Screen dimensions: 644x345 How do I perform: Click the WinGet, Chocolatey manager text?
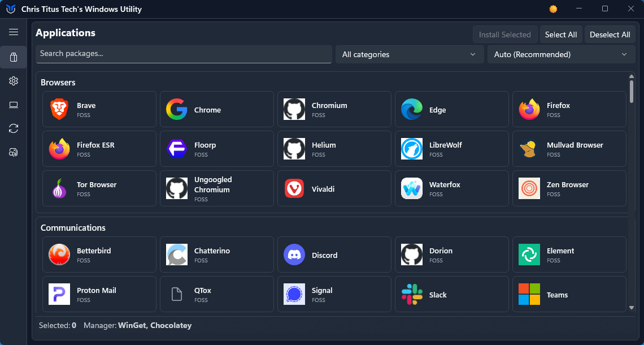tap(155, 325)
